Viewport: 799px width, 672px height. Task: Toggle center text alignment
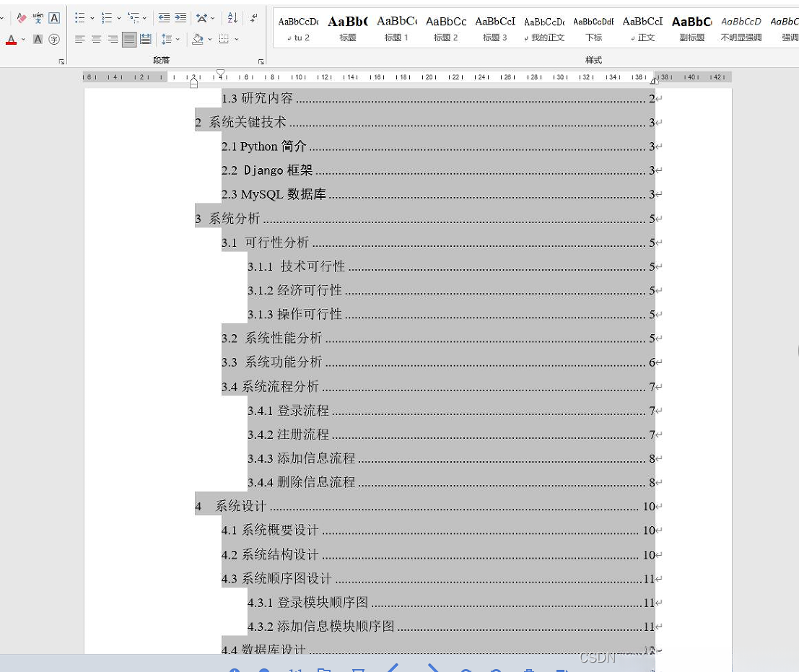coord(97,39)
